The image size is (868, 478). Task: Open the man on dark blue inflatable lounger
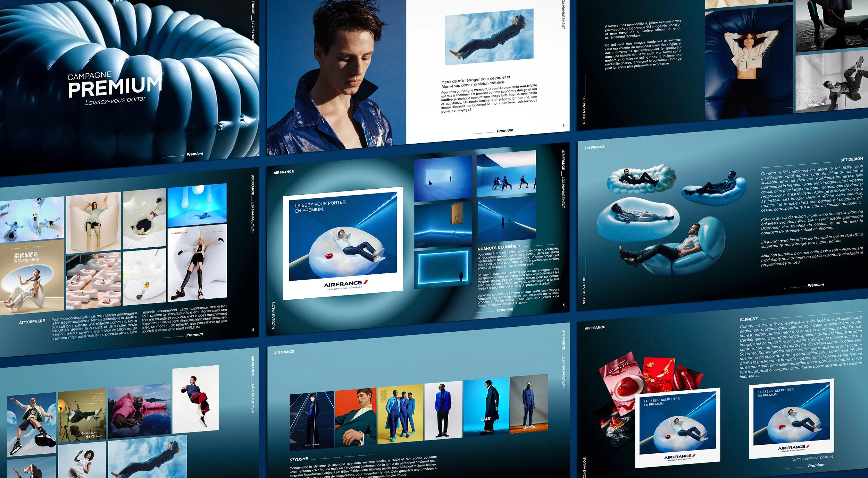tap(714, 188)
